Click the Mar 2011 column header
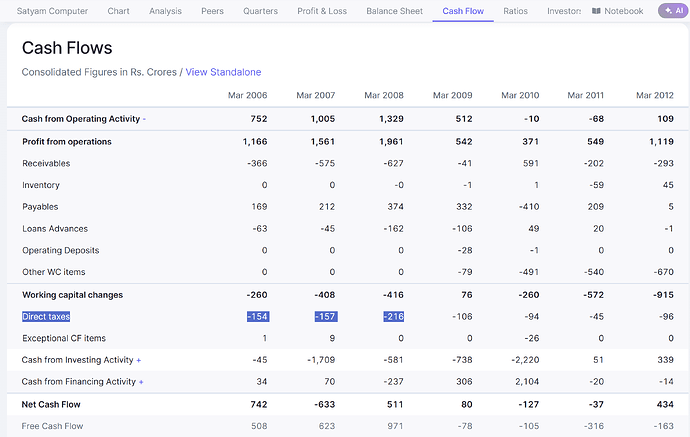690x437 pixels. pyautogui.click(x=586, y=95)
